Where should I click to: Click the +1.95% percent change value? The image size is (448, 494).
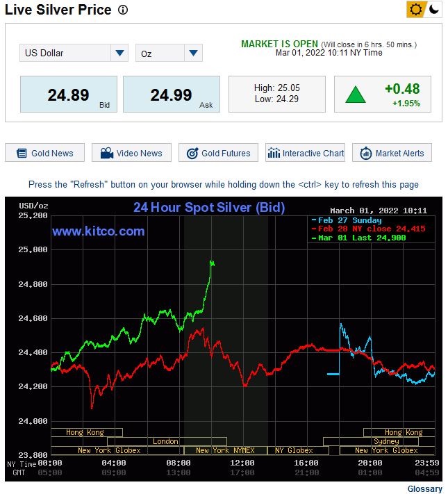pyautogui.click(x=406, y=104)
